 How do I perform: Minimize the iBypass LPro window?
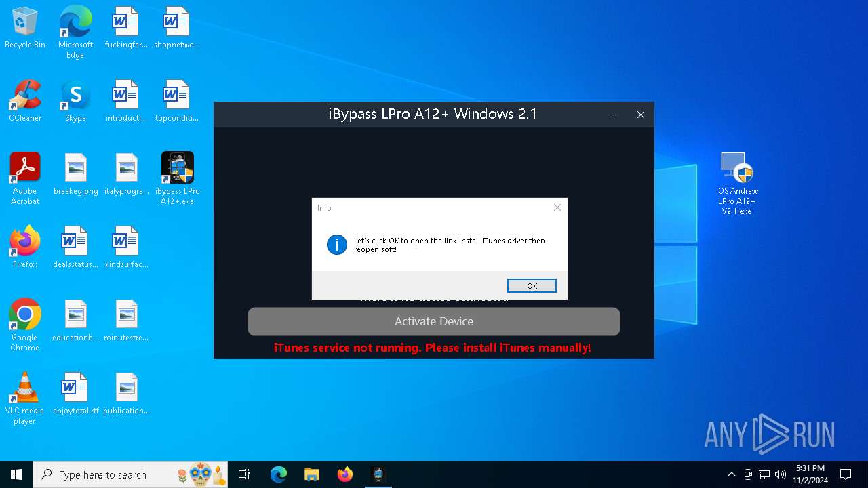tap(612, 115)
